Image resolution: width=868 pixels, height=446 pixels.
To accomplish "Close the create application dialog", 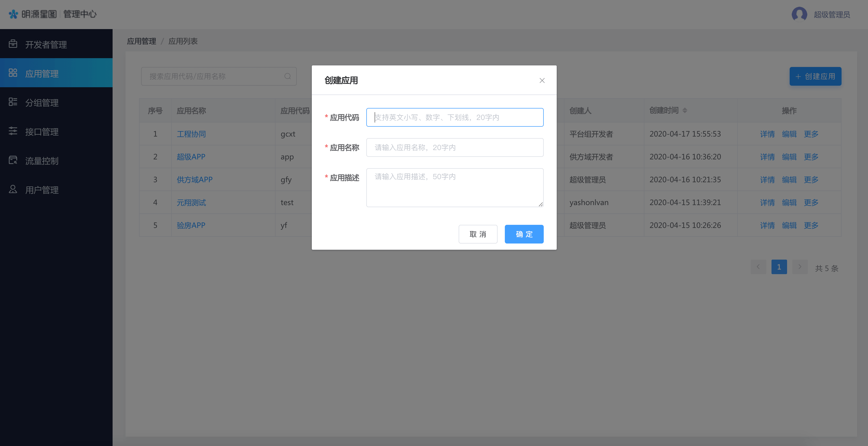I will click(x=542, y=80).
